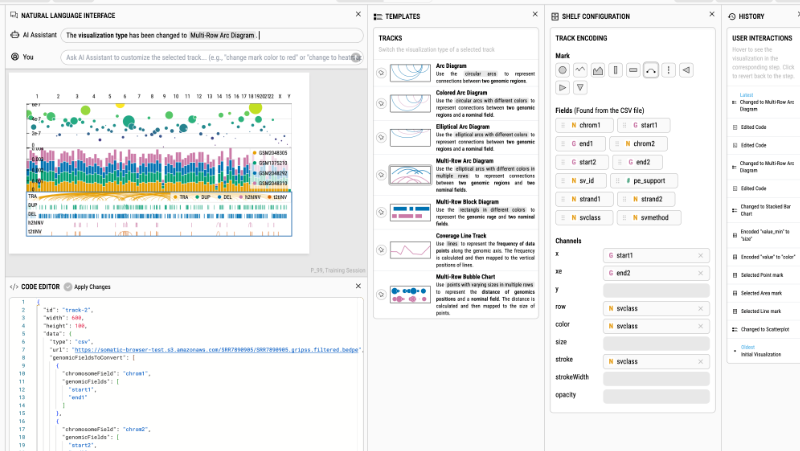
Task: Select the sv_id field chip
Action: 581,181
